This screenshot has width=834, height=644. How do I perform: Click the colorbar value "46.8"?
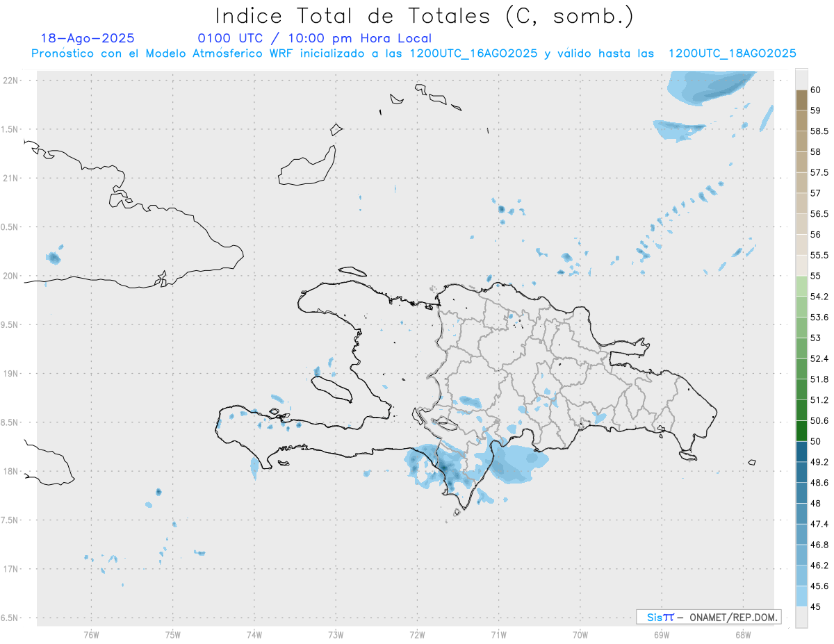[819, 545]
